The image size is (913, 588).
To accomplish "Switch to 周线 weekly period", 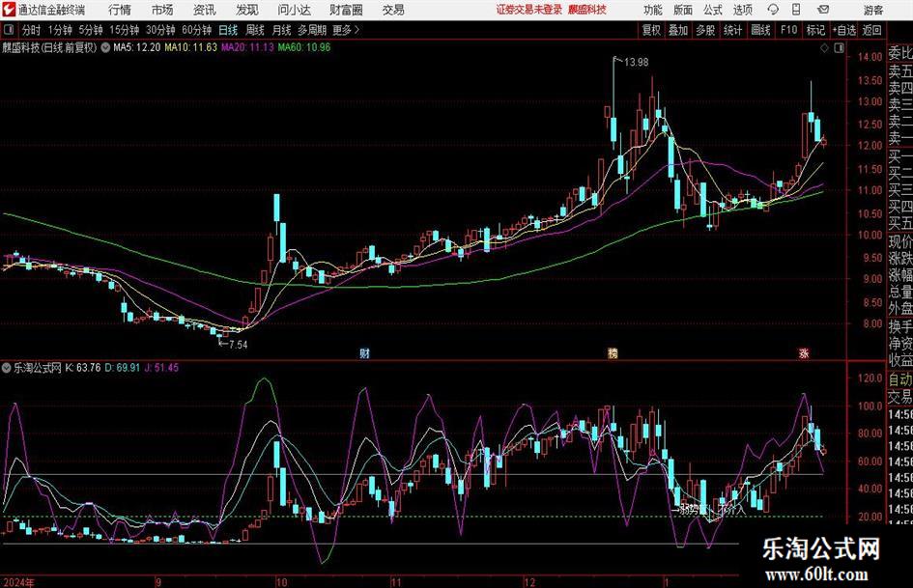I will [x=255, y=30].
